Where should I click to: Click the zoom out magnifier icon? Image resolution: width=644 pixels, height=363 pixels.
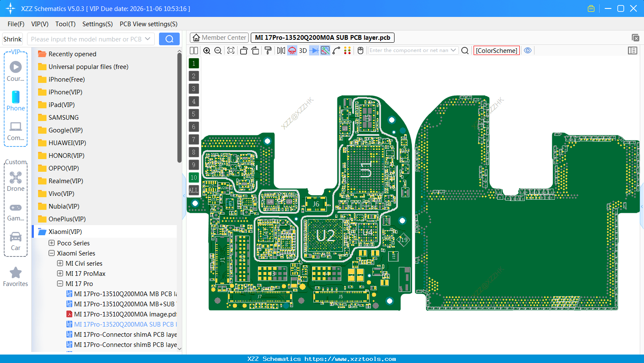click(x=218, y=51)
